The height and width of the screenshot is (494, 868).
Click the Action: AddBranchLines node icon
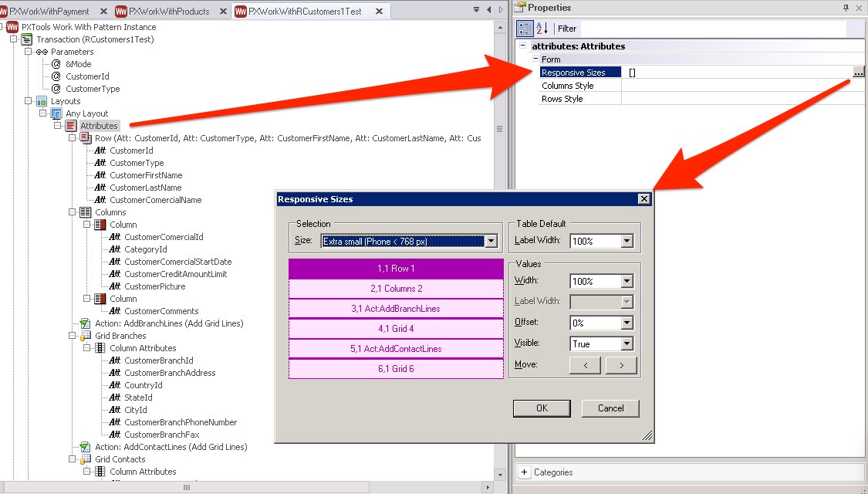tap(85, 323)
